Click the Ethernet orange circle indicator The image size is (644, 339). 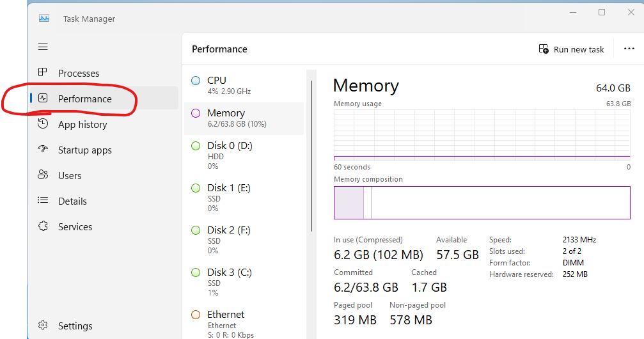point(196,315)
